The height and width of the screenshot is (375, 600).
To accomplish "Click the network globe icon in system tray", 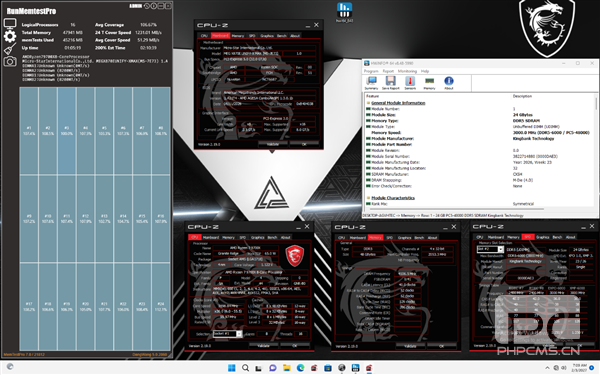I will point(556,368).
